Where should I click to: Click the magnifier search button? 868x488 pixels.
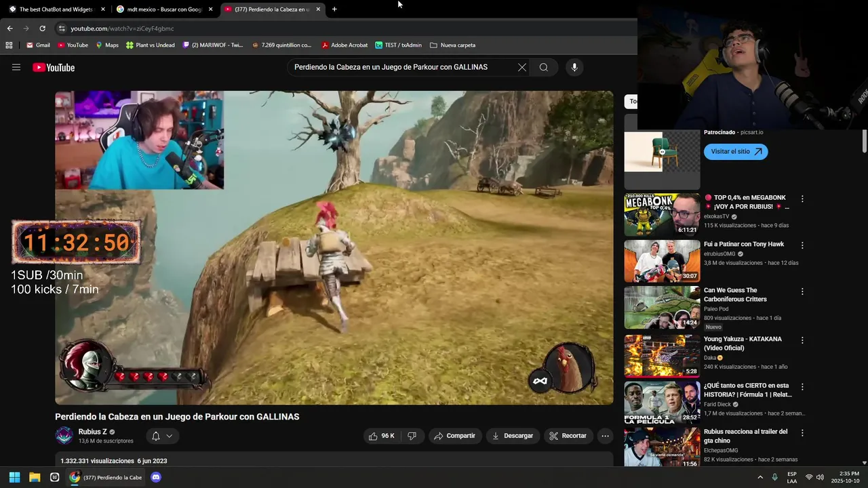pos(544,67)
